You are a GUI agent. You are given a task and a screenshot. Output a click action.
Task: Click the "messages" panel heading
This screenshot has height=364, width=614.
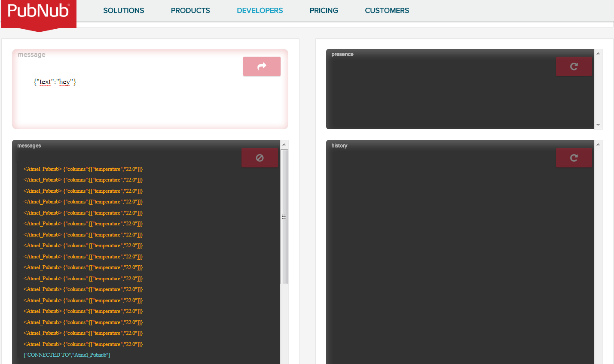pyautogui.click(x=29, y=146)
